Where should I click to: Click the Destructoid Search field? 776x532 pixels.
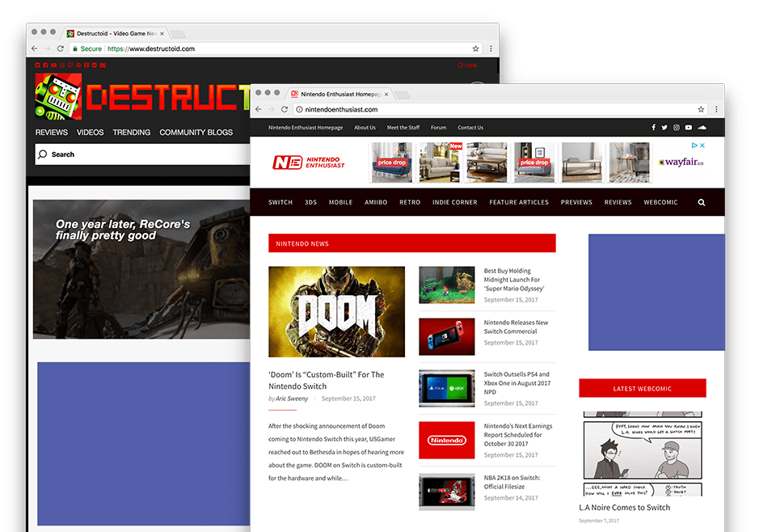142,154
